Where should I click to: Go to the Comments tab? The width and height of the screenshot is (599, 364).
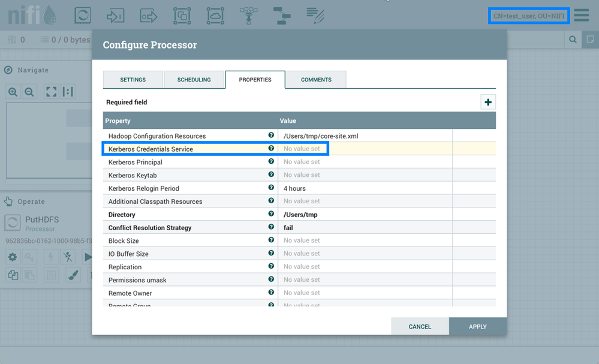[316, 80]
